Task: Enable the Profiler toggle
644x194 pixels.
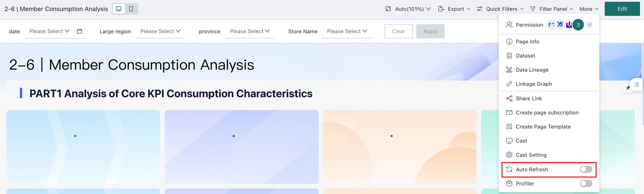Action: tap(586, 184)
